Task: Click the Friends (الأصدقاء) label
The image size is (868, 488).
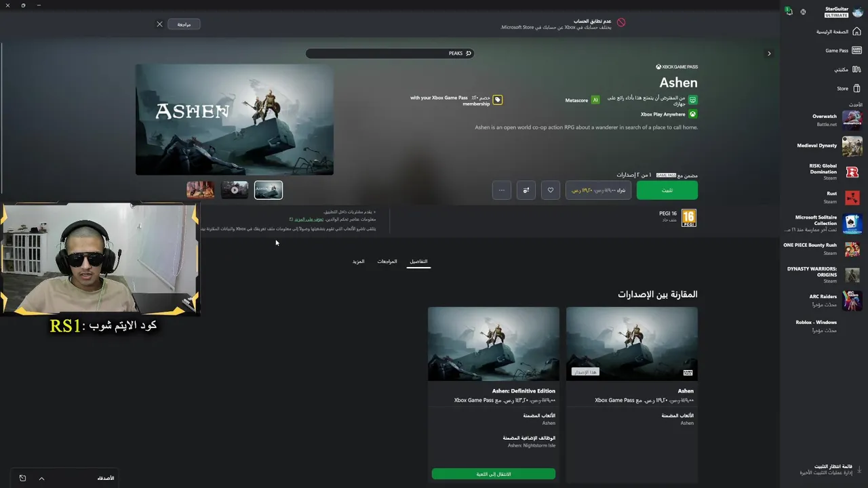Action: point(106,479)
